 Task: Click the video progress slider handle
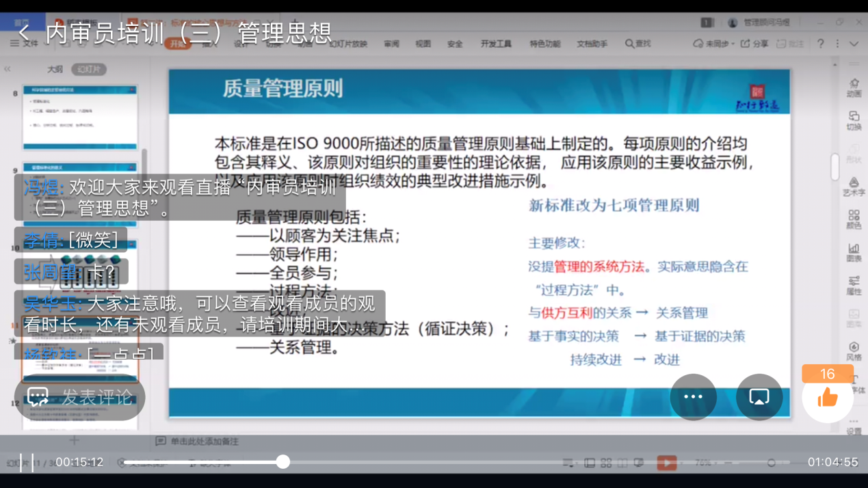[x=282, y=463]
